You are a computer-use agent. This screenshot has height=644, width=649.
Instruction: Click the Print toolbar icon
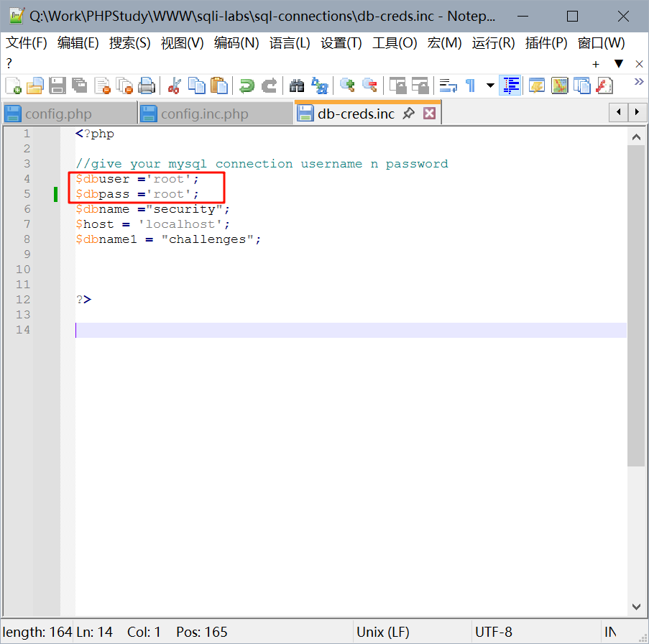pyautogui.click(x=147, y=86)
